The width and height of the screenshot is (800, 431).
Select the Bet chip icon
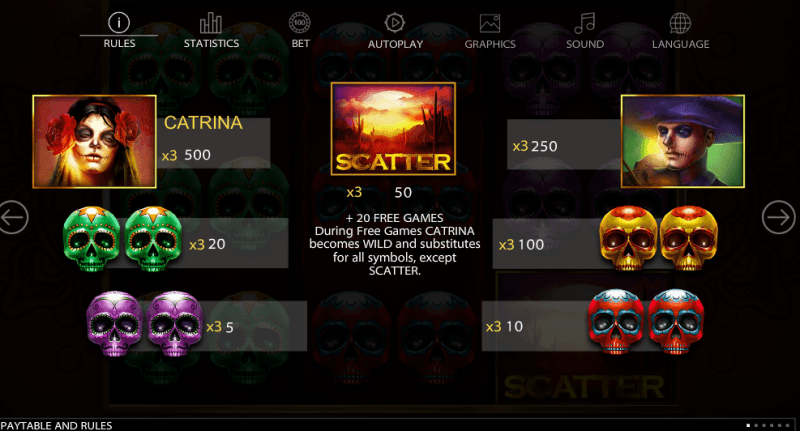tap(300, 23)
